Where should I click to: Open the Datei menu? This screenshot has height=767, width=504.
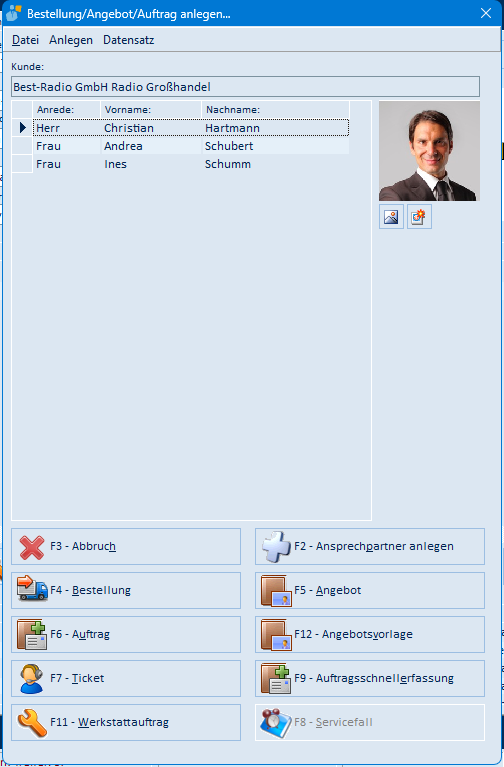pyautogui.click(x=25, y=40)
